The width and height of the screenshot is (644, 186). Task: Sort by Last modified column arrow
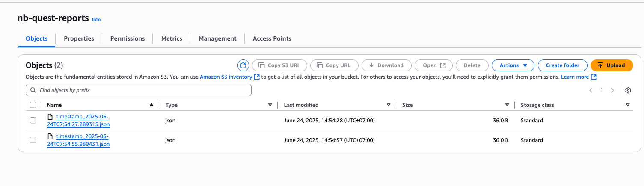389,105
